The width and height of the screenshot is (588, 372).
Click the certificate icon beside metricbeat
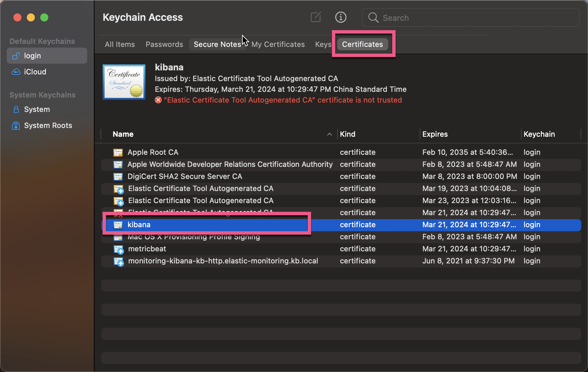pyautogui.click(x=118, y=249)
